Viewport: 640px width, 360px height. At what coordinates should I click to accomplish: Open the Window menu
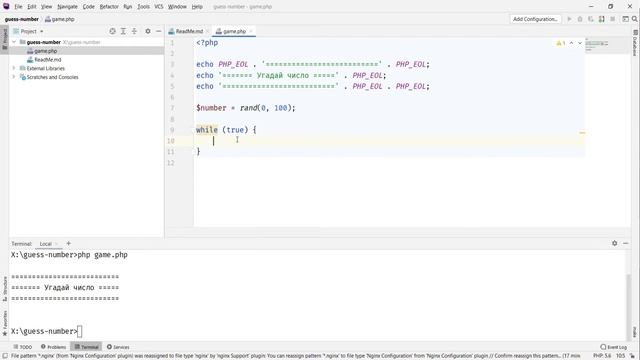(177, 7)
